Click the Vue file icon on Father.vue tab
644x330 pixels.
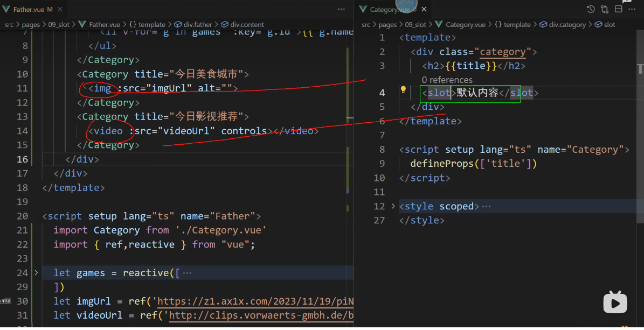(6, 9)
